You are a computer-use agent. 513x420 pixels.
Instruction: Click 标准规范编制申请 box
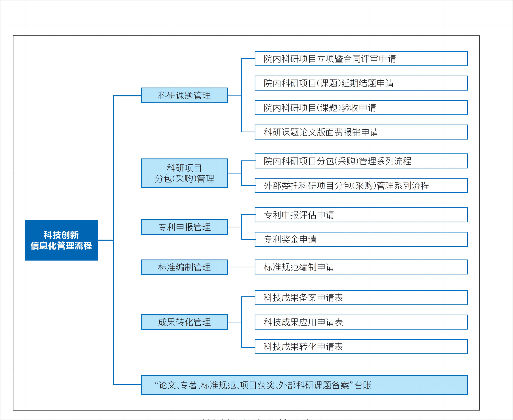pos(361,267)
